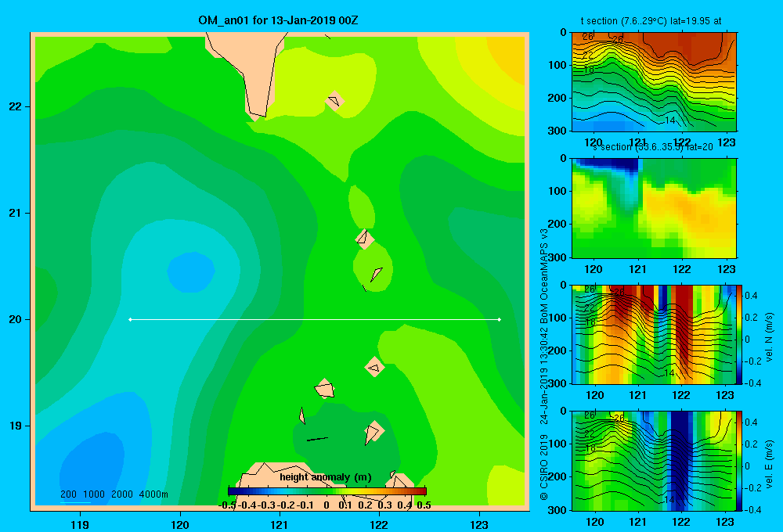This screenshot has width=783, height=532.
Task: Click longitude label 119 below the main map
Action: pos(80,524)
